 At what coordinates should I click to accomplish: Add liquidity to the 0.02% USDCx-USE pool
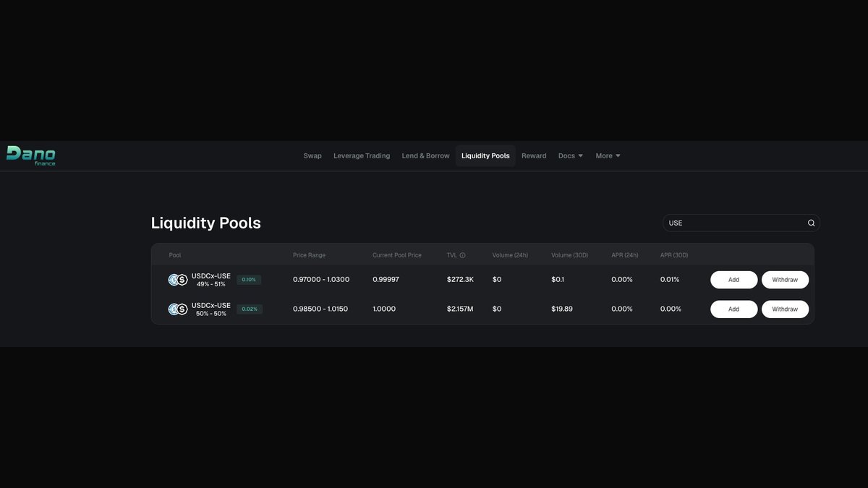pyautogui.click(x=733, y=309)
